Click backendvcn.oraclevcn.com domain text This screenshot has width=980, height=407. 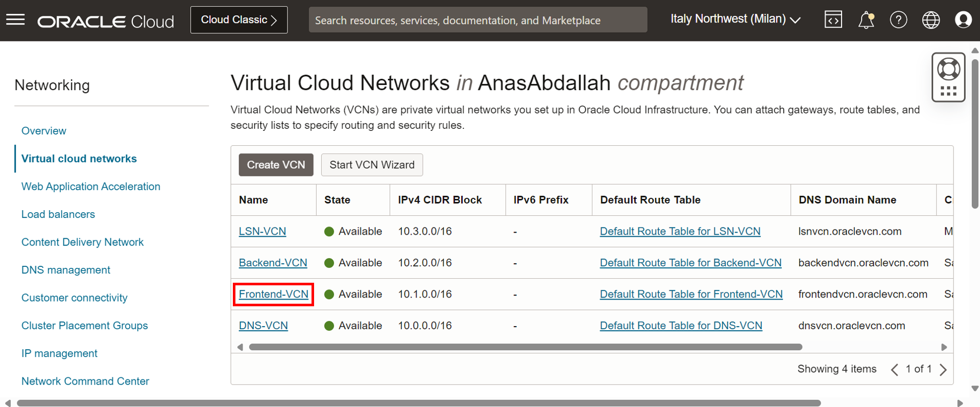click(863, 263)
